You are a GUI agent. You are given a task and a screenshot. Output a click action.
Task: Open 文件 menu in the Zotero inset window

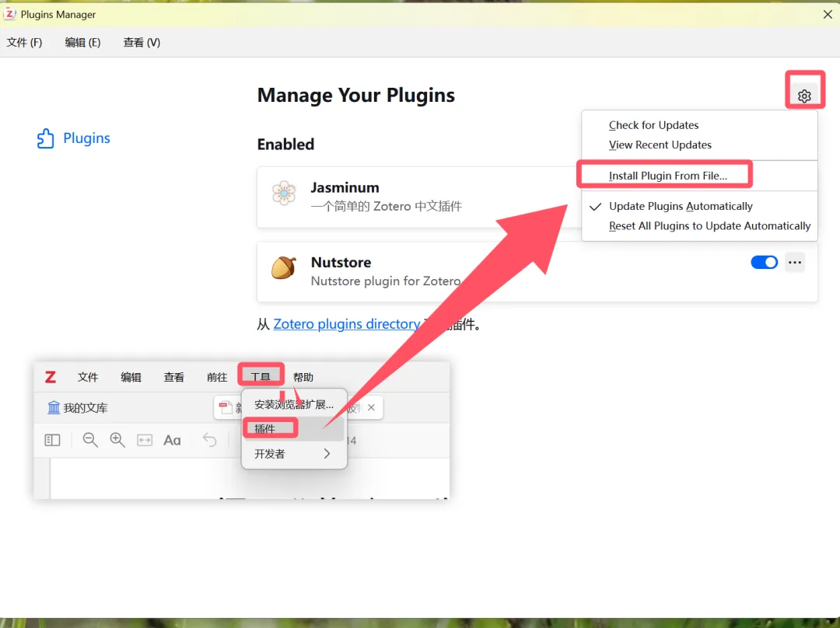pos(88,377)
